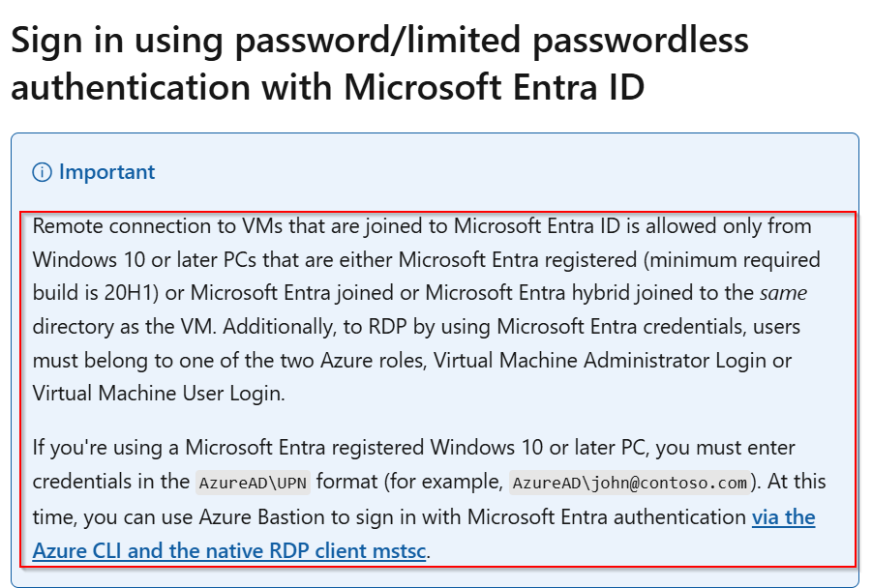Click the 'If you're using' paragraph start
The height and width of the screenshot is (588, 872).
point(90,449)
